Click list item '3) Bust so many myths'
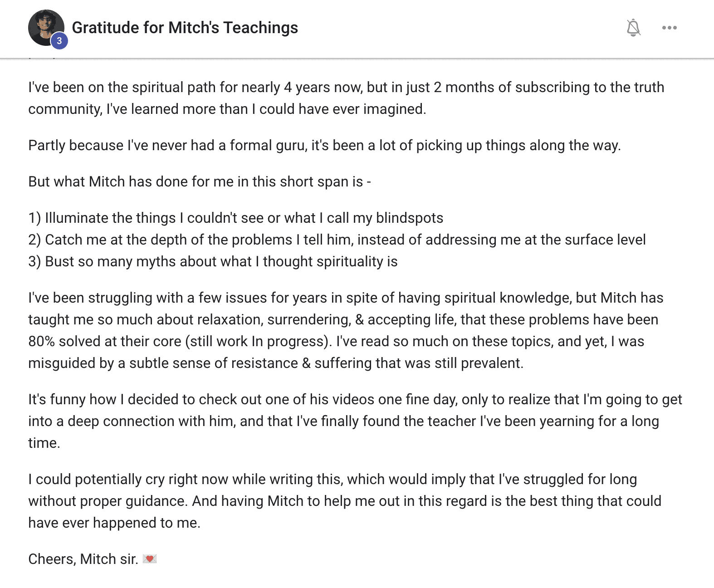The width and height of the screenshot is (714, 588). click(213, 261)
